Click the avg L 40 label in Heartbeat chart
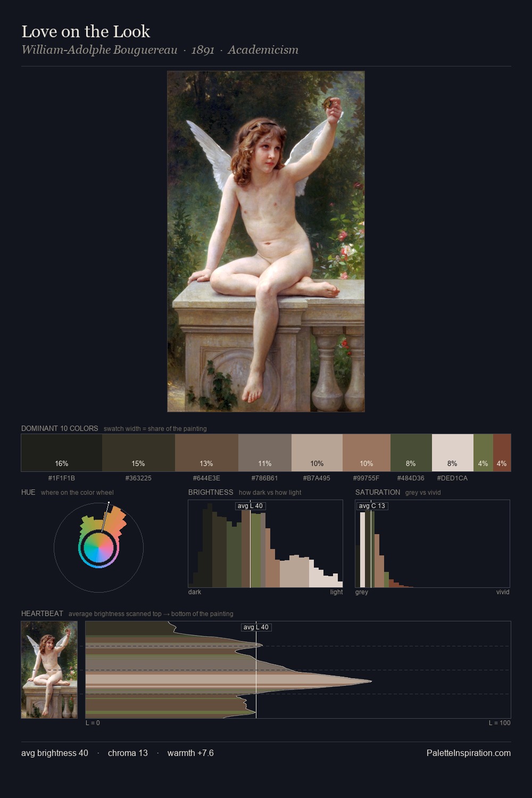The height and width of the screenshot is (798, 532). click(256, 627)
